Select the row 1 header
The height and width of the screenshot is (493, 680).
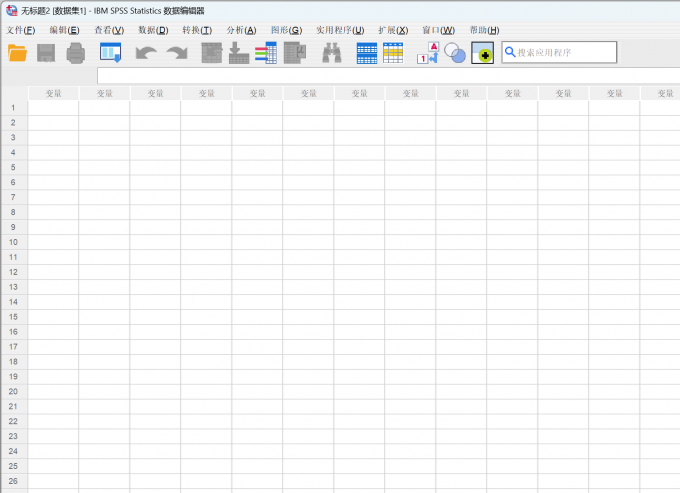tap(14, 107)
